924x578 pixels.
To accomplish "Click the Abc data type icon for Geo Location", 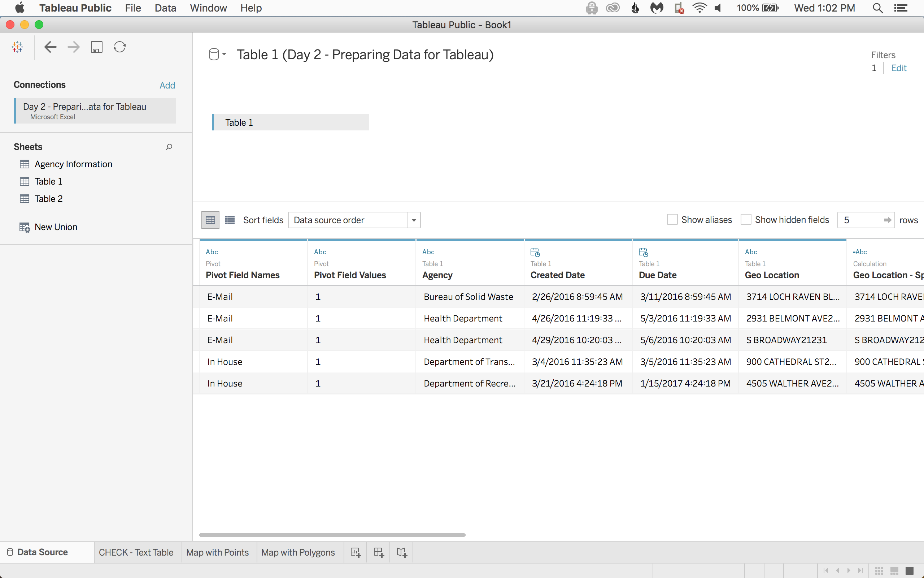I will click(x=751, y=252).
